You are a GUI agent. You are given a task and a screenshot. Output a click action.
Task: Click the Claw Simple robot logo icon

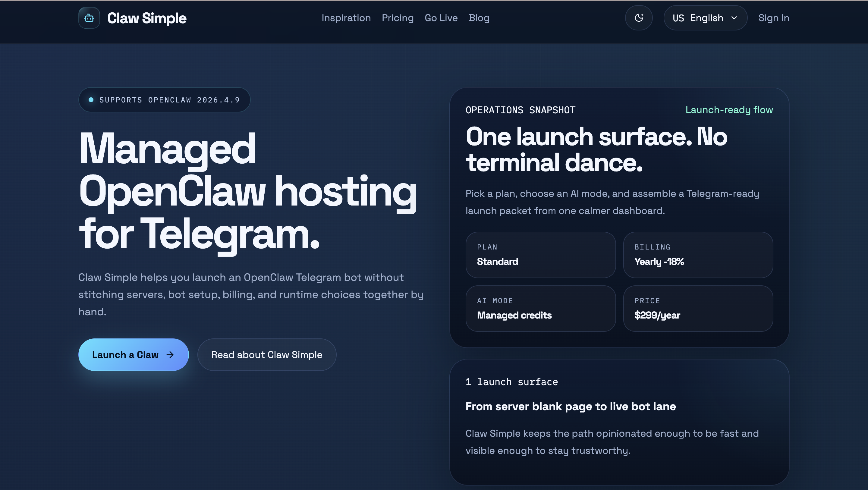[89, 17]
